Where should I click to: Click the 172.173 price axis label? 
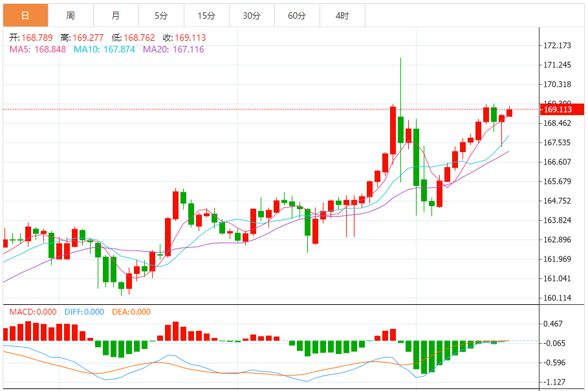[x=557, y=45]
